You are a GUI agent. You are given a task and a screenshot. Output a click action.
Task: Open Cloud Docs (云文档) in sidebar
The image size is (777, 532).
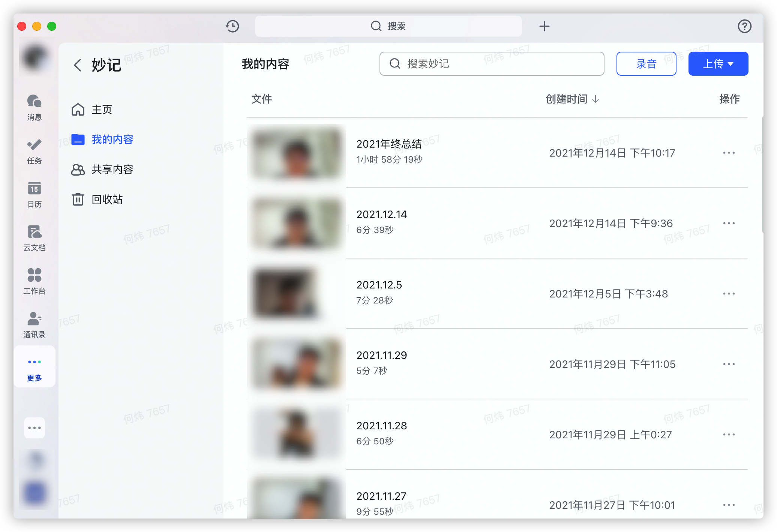click(x=34, y=238)
